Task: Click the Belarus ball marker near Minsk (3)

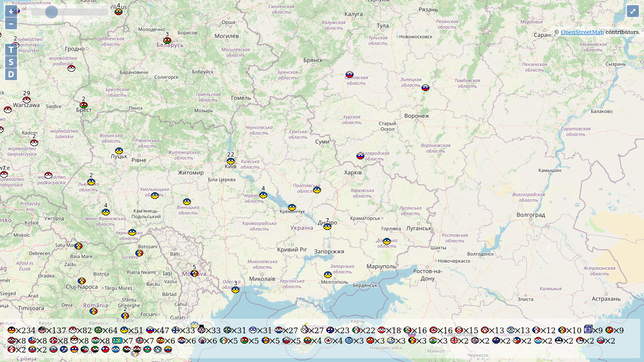Action: point(167,41)
